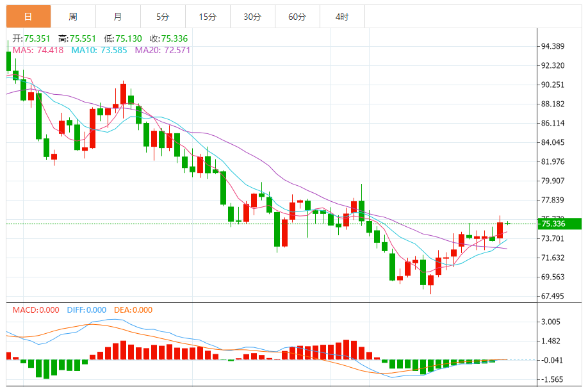This screenshot has height=387, width=588.
Task: Click the 3.005 MACD axis label
Action: click(x=551, y=322)
